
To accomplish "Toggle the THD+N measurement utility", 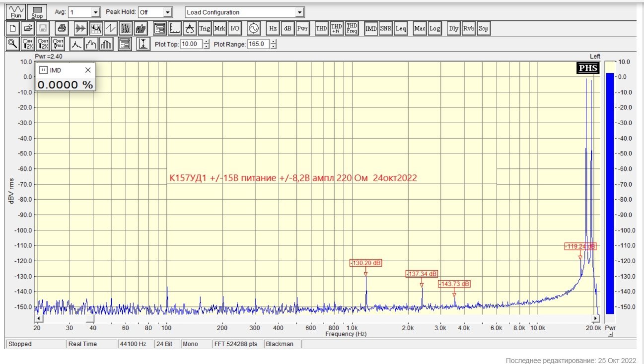I will tap(337, 28).
